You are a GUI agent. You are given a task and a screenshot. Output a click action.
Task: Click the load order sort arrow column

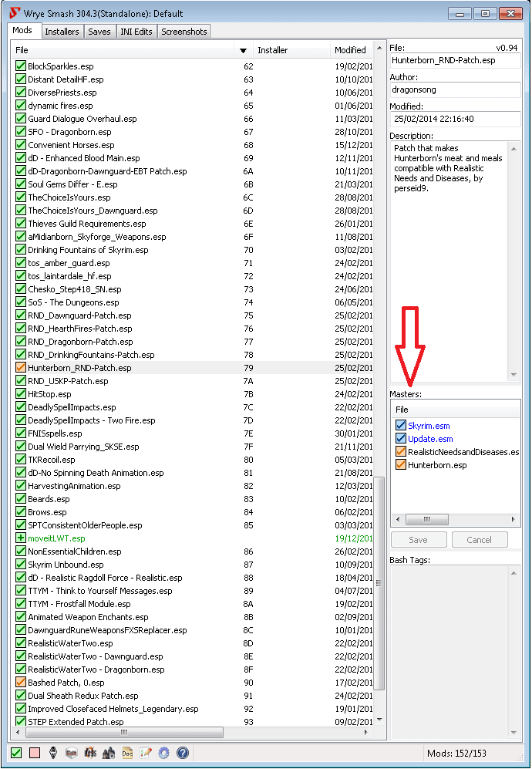coord(244,50)
